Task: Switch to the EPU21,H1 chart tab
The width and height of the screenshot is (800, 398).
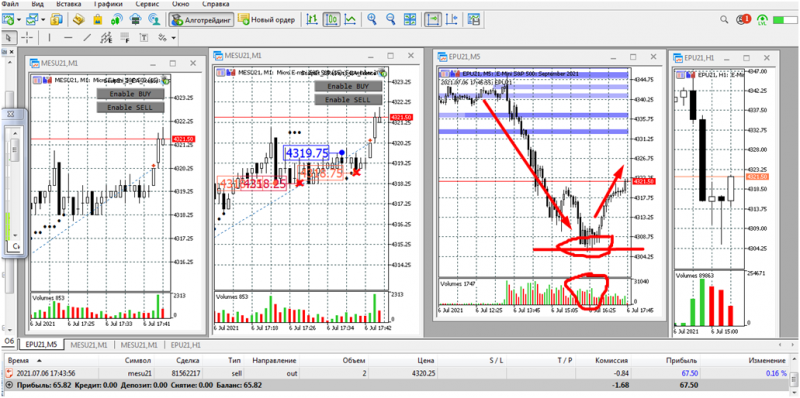Action: (x=186, y=345)
